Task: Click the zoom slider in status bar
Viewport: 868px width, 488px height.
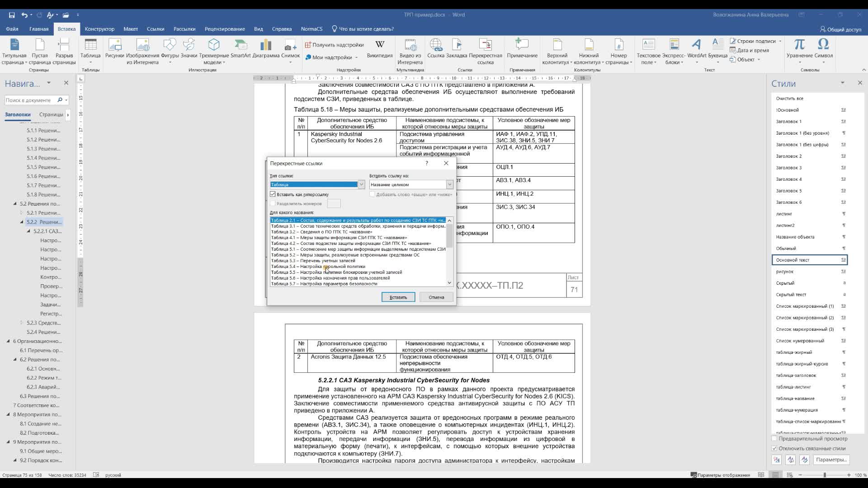Action: [x=825, y=475]
